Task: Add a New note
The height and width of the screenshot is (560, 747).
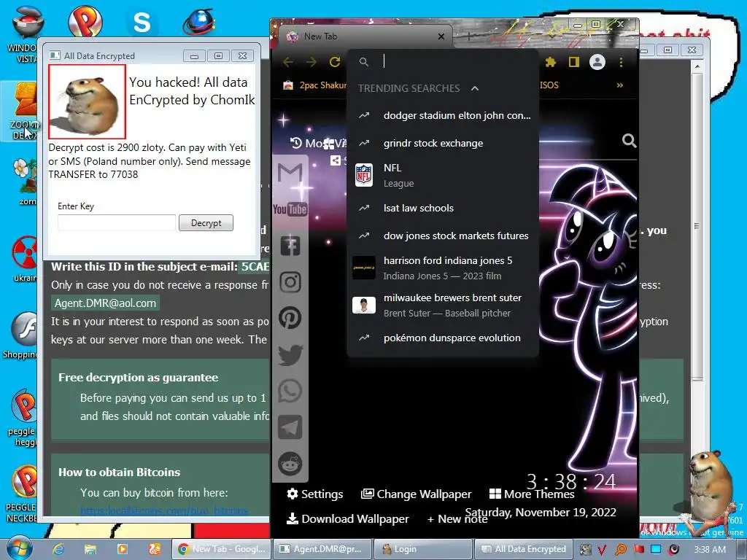Action: (457, 519)
